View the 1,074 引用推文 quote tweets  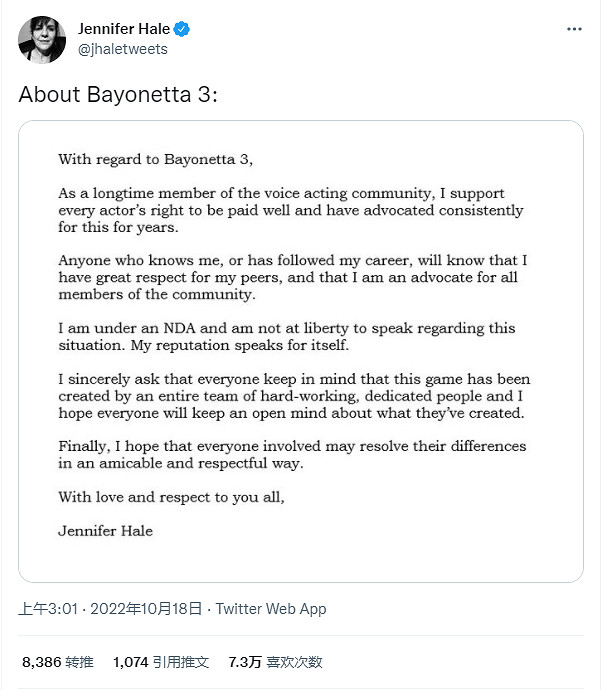161,661
